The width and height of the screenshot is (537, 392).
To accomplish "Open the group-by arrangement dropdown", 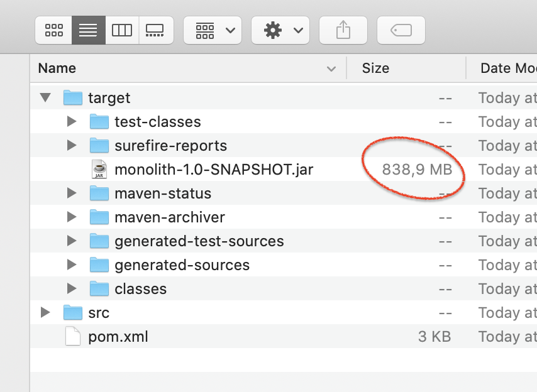I will (x=213, y=30).
